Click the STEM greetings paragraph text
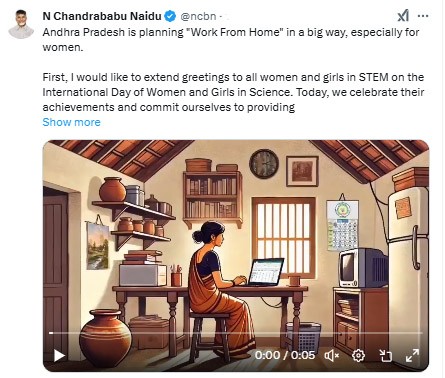The width and height of the screenshot is (445, 378). click(x=233, y=92)
